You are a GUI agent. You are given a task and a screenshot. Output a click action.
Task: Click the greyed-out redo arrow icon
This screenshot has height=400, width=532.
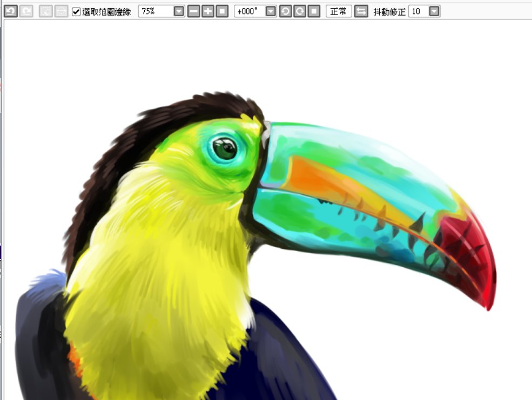(x=26, y=11)
